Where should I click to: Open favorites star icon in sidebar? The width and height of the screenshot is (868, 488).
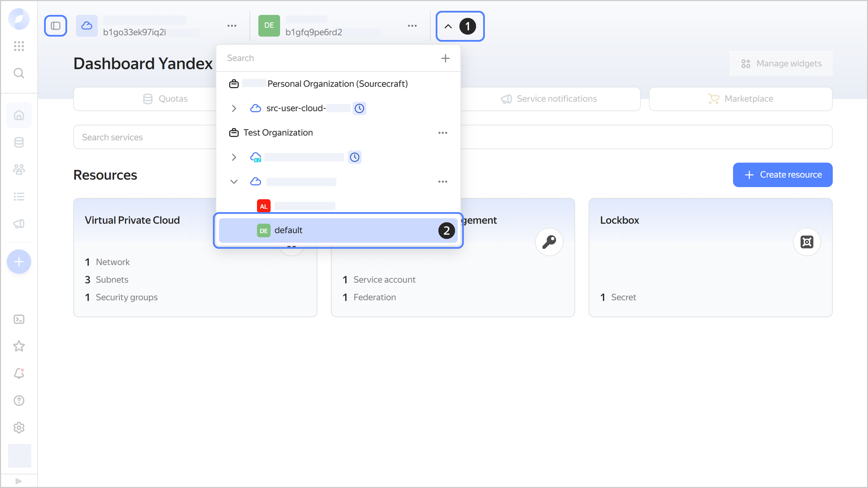coord(19,346)
